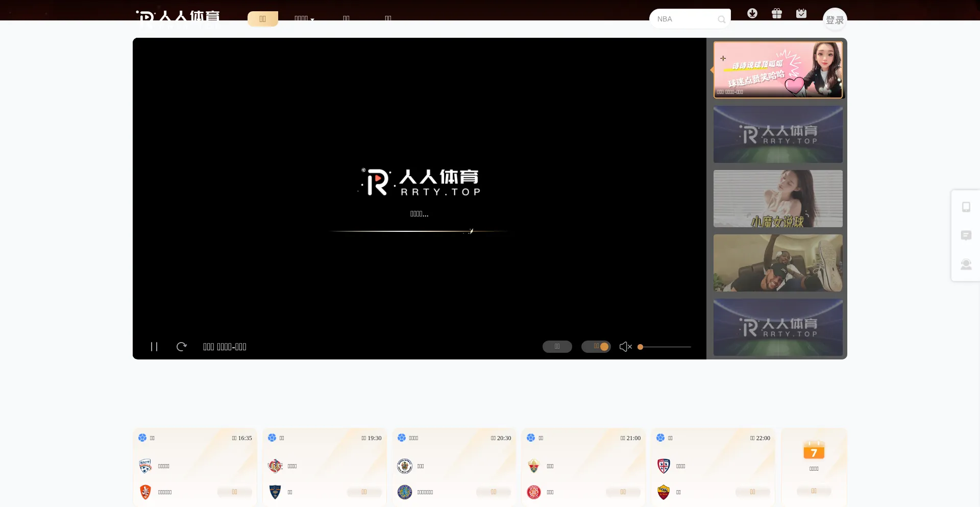
Task: Click the pill button left of the toggle
Action: (557, 347)
